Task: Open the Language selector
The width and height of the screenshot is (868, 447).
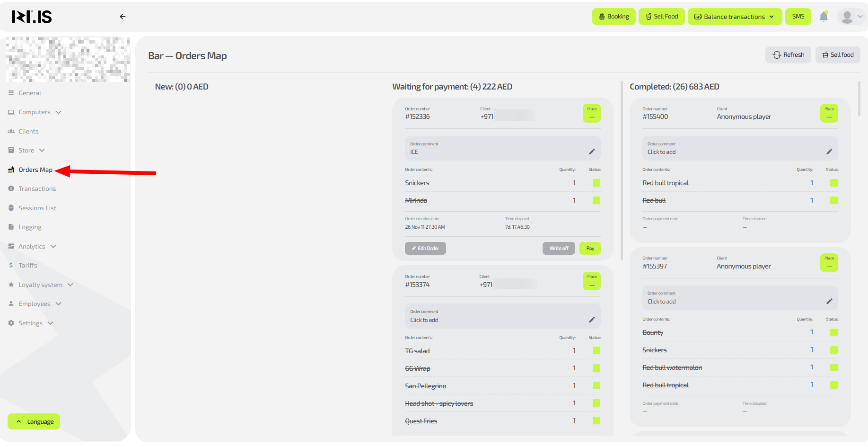Action: pyautogui.click(x=34, y=421)
